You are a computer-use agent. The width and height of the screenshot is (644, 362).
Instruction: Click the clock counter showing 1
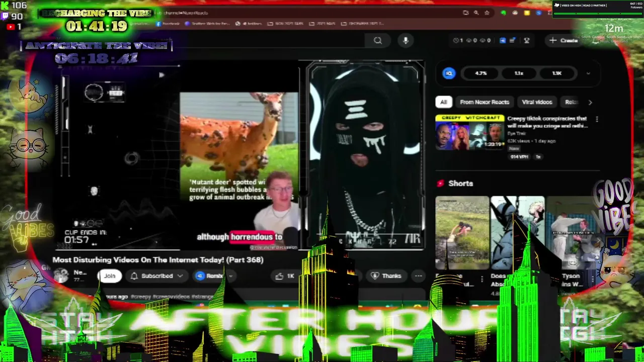coord(458,40)
